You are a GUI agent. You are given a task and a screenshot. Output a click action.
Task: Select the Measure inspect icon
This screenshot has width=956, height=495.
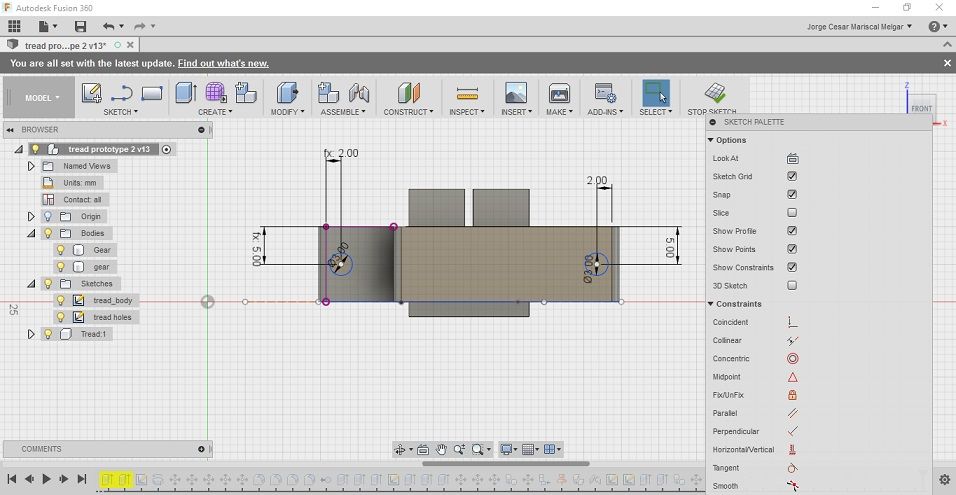[x=467, y=93]
